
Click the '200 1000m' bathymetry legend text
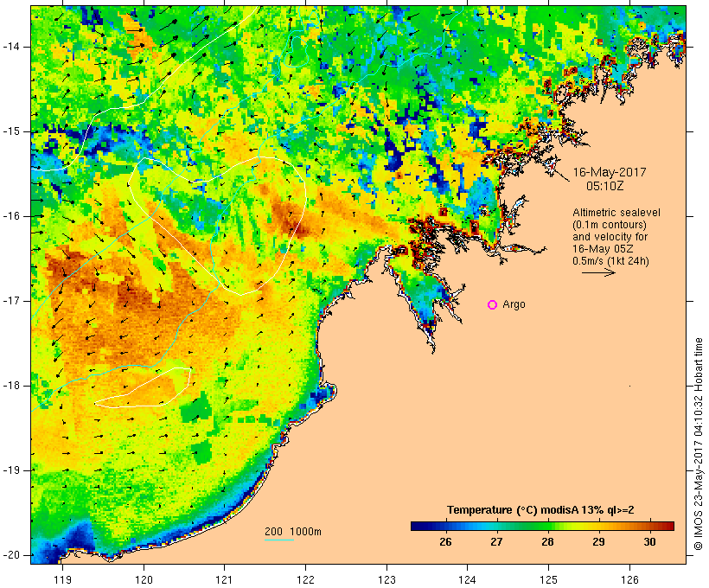click(x=293, y=532)
